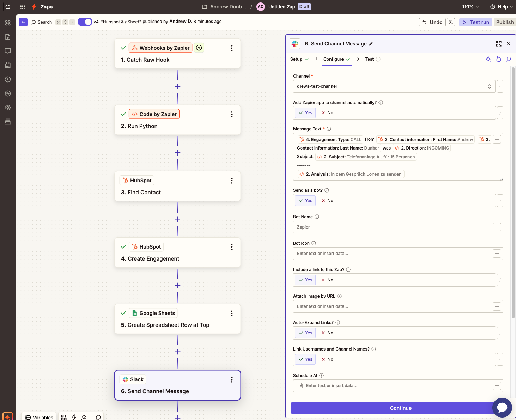Open options menu for Run Python step

point(232,114)
